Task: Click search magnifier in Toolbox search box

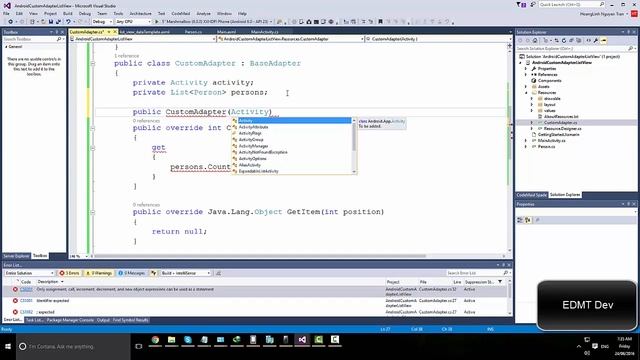Action: click(x=59, y=39)
